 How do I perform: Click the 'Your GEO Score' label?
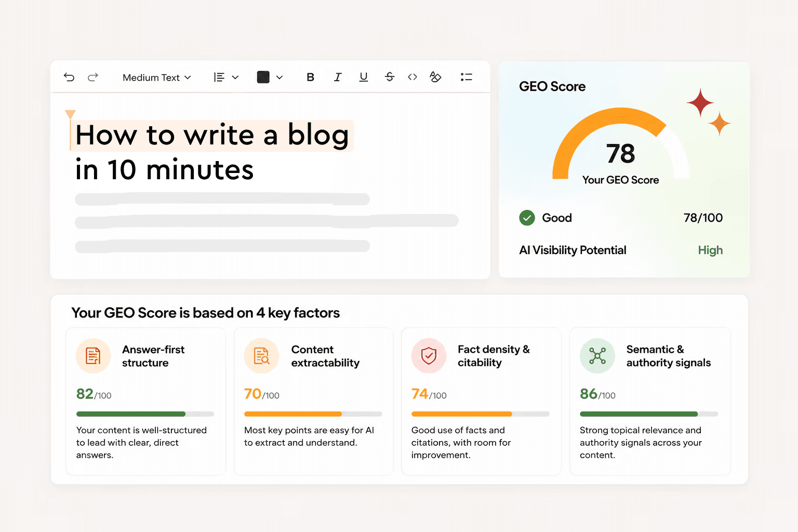[x=620, y=180]
